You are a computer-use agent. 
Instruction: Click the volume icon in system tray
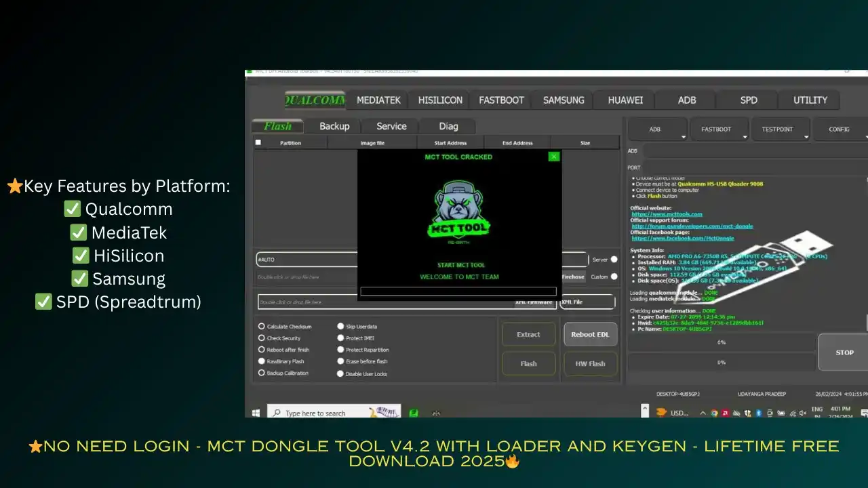tap(803, 413)
